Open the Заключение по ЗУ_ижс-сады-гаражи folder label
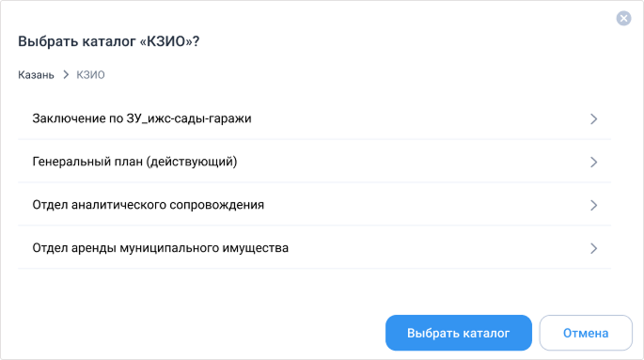Screen dimensions: 644x360 coord(142,118)
